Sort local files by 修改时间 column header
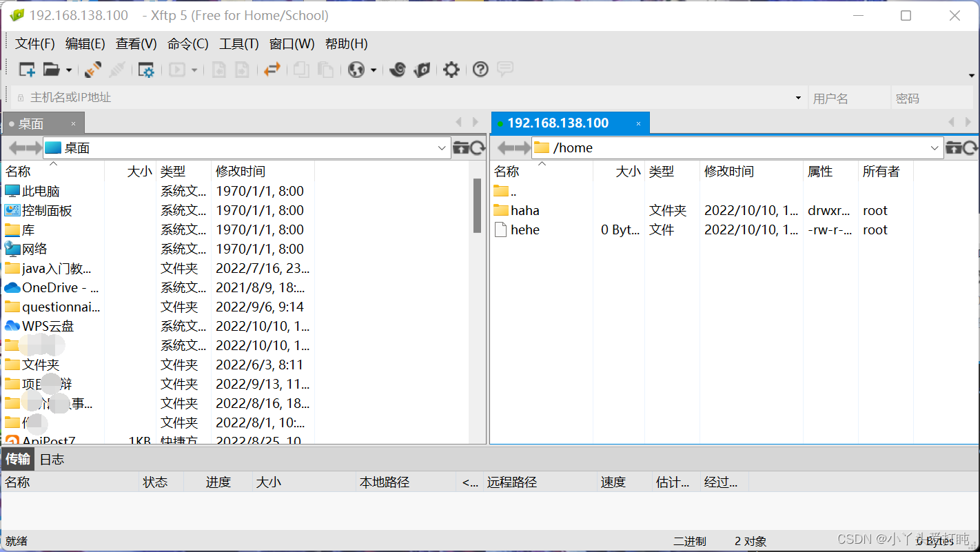 263,171
